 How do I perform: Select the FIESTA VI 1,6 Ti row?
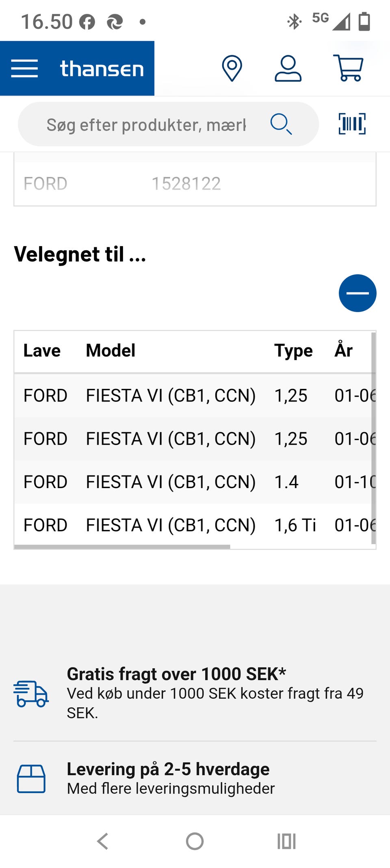pyautogui.click(x=171, y=525)
